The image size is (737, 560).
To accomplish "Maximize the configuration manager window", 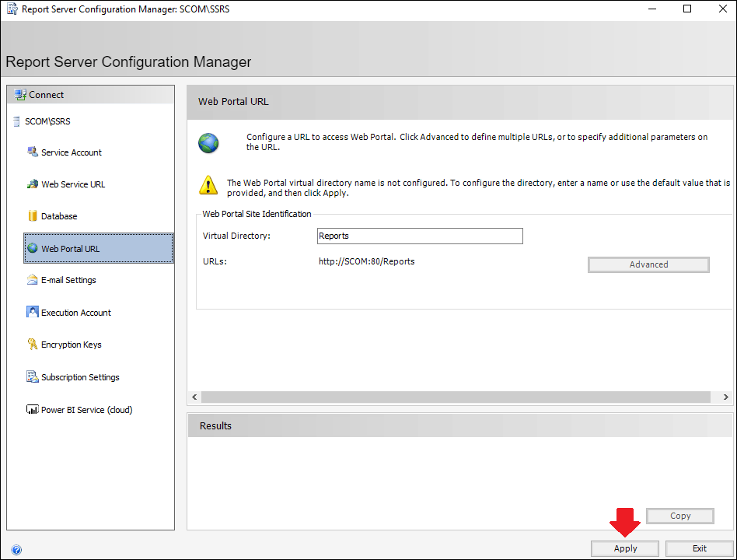I will [687, 9].
